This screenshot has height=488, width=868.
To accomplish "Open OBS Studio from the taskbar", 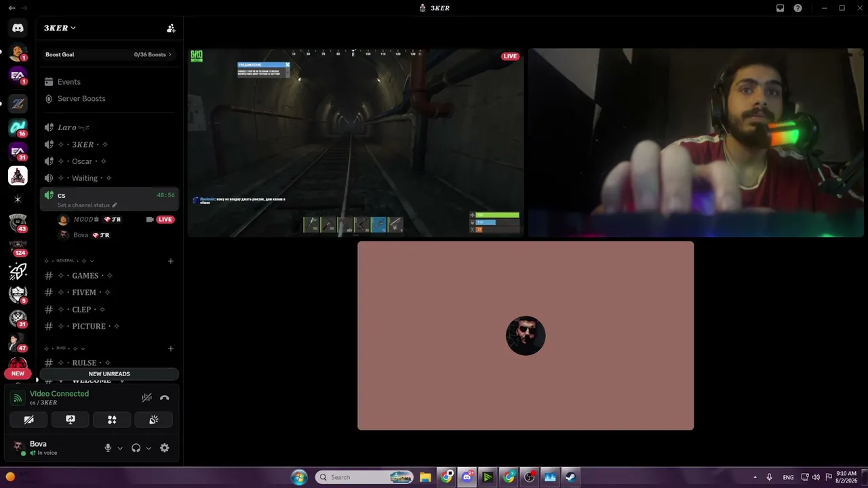I will point(529,477).
